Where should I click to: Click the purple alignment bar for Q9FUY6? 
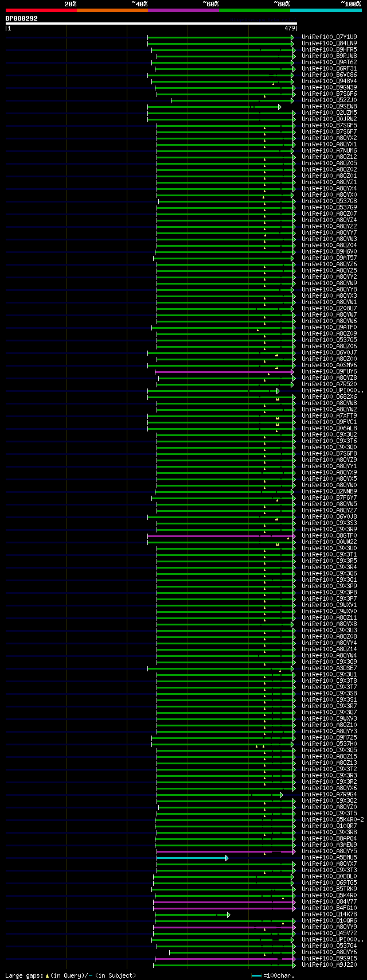pos(224,372)
